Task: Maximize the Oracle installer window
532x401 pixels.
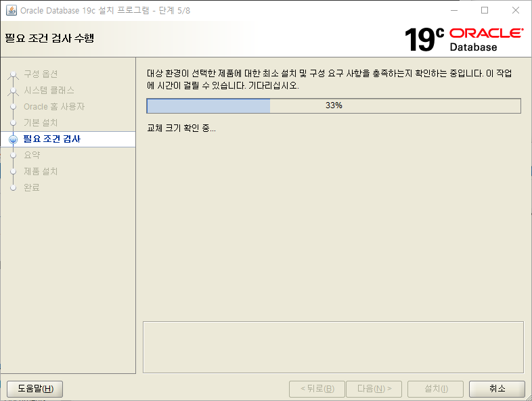Action: [x=485, y=11]
